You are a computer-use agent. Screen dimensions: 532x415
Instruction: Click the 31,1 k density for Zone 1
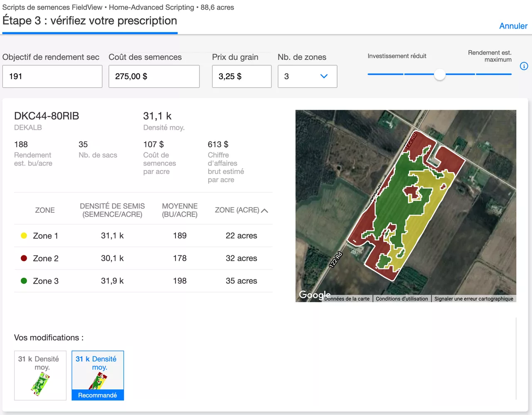[112, 236]
